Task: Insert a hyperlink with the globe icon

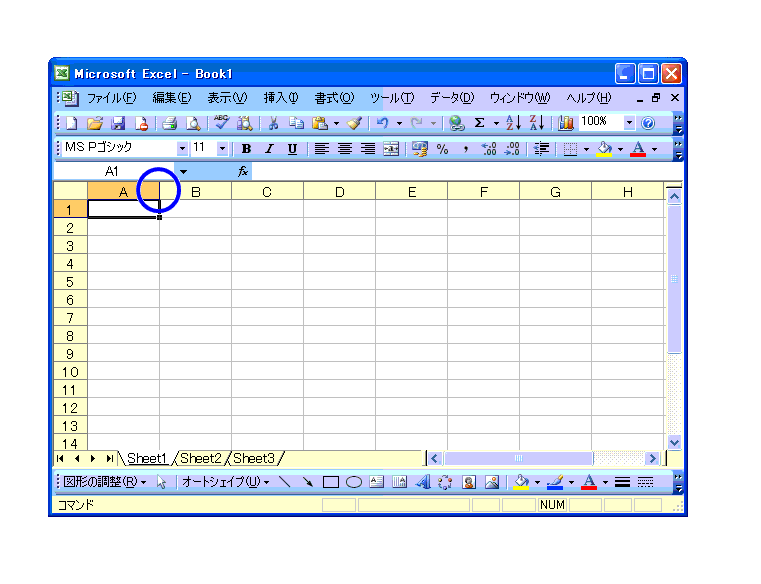Action: pos(456,123)
